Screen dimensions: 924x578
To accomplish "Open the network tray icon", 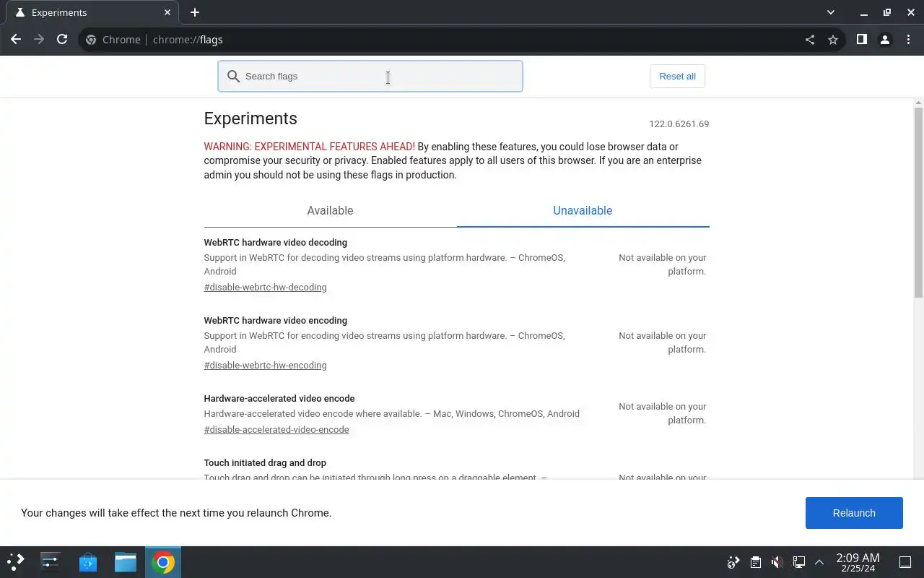I will point(799,562).
